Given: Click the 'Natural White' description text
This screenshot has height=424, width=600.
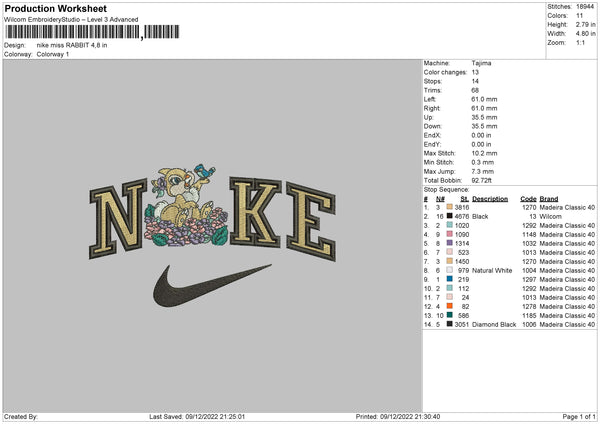Looking at the screenshot, I should pos(492,271).
